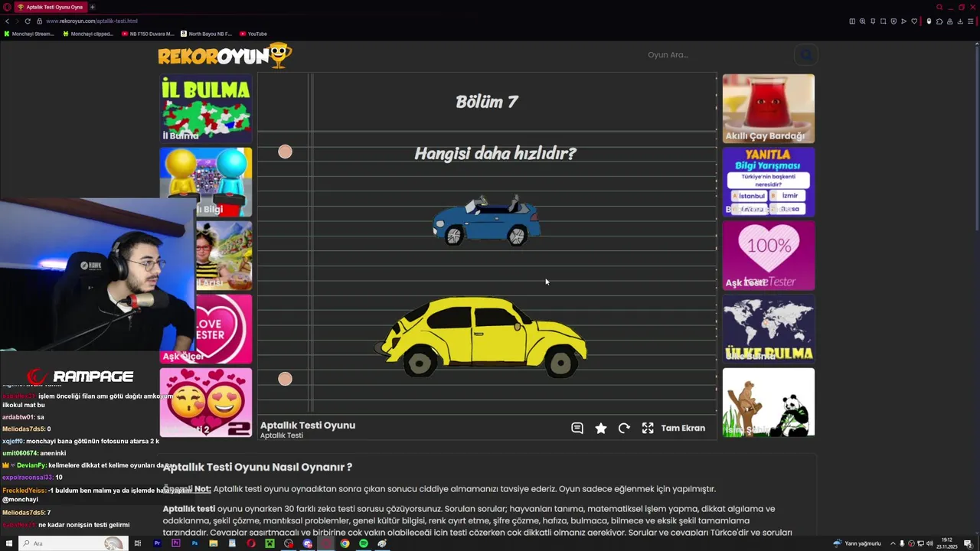The image size is (980, 551).
Task: Open the Minecraft creeper taskbar icon
Action: tap(269, 543)
